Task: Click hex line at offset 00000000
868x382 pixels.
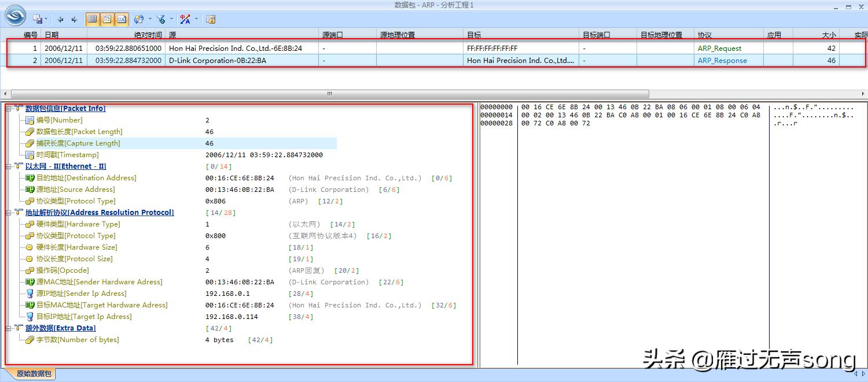Action: coord(641,107)
